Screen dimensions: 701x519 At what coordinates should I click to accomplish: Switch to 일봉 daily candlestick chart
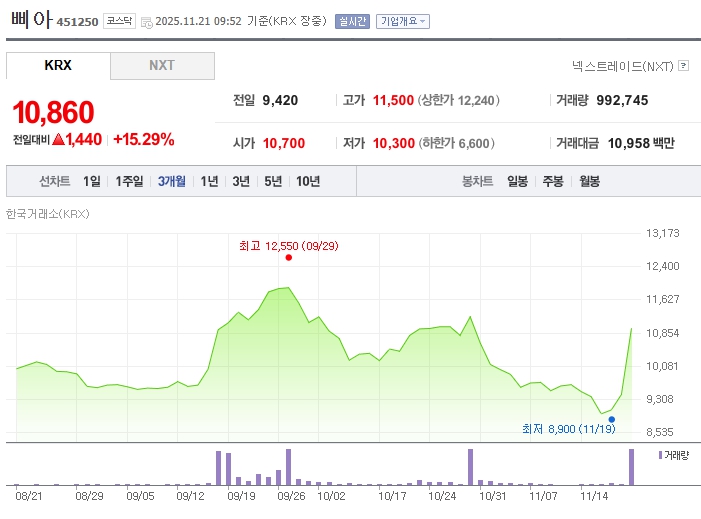[x=517, y=181]
